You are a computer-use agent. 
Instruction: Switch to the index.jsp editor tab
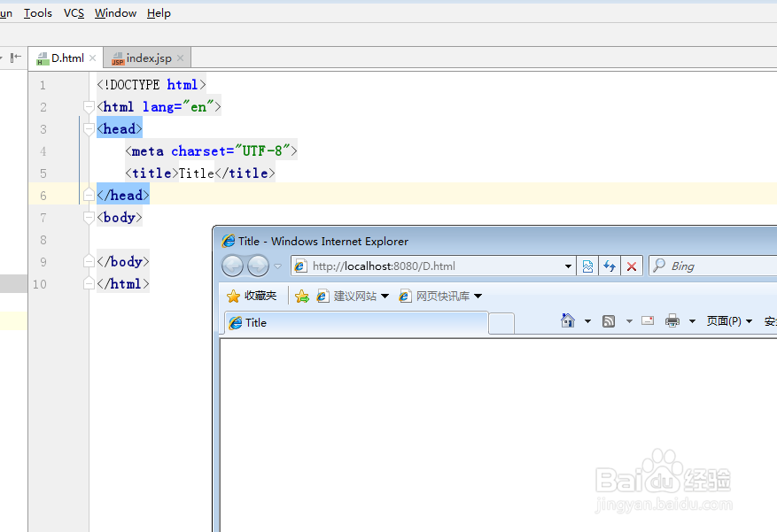click(x=149, y=58)
